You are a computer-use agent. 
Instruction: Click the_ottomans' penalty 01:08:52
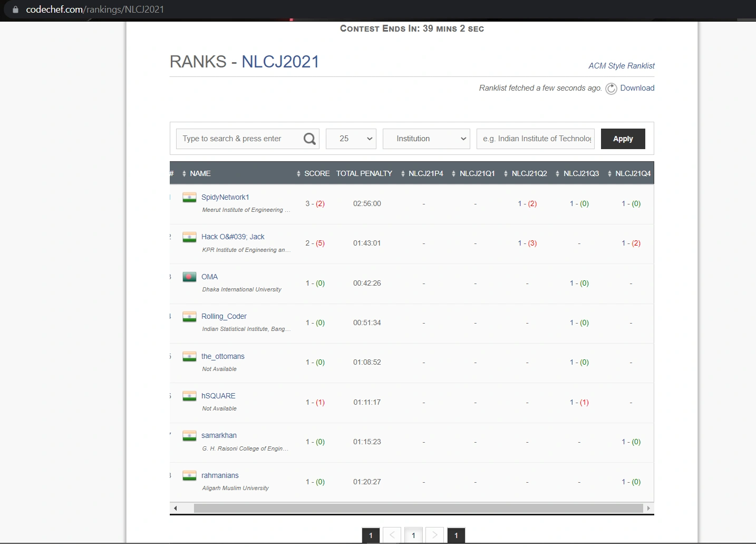(367, 362)
